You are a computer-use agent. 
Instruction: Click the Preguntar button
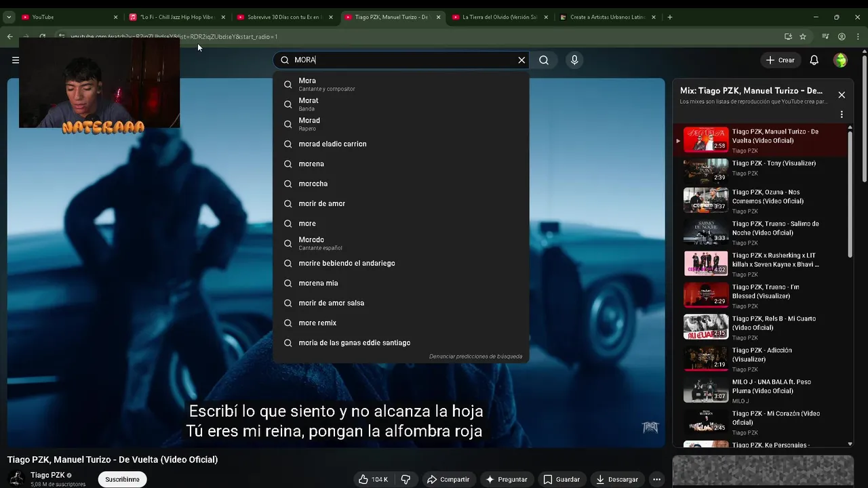coord(506,479)
